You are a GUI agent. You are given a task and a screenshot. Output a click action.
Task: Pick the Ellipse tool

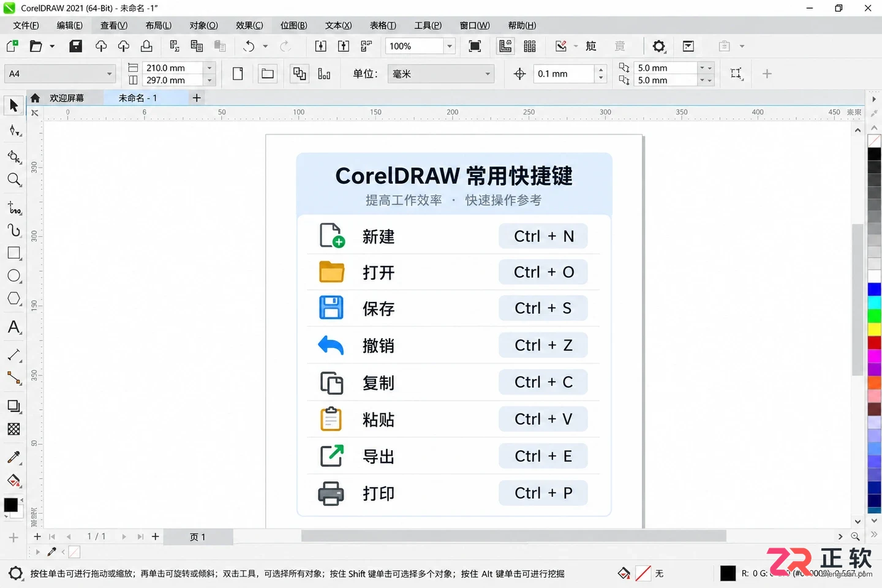click(x=13, y=276)
